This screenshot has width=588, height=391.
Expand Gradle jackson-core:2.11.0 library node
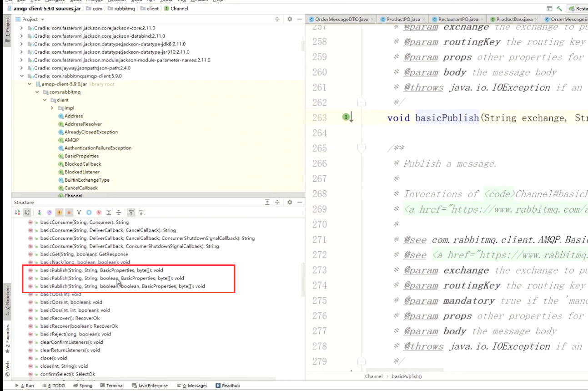coord(21,28)
